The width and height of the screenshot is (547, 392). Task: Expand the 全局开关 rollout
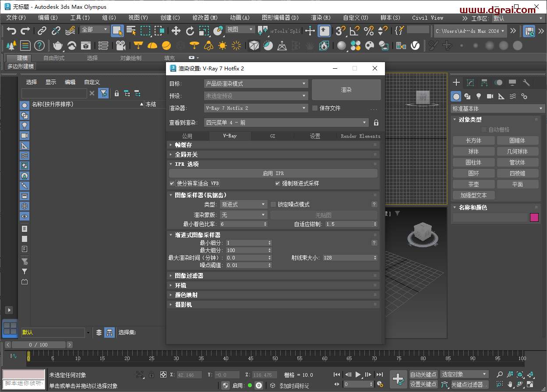click(273, 154)
